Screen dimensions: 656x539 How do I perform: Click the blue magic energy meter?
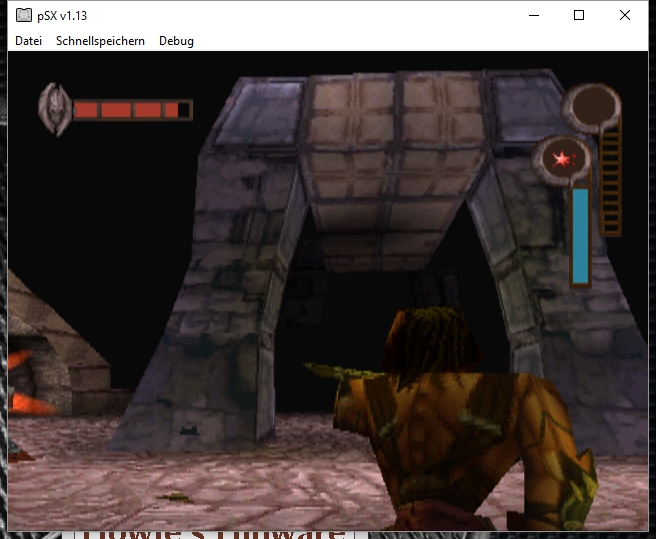(x=580, y=236)
